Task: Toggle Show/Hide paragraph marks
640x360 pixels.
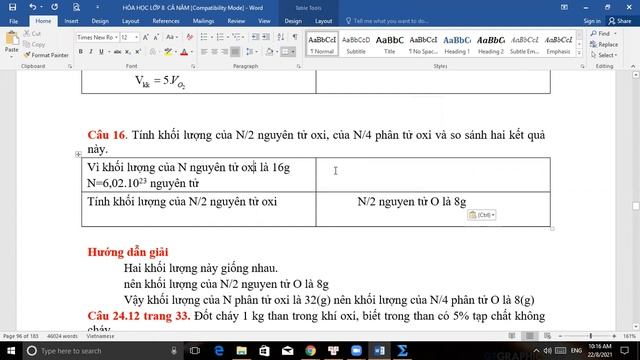Action: pyautogui.click(x=295, y=37)
